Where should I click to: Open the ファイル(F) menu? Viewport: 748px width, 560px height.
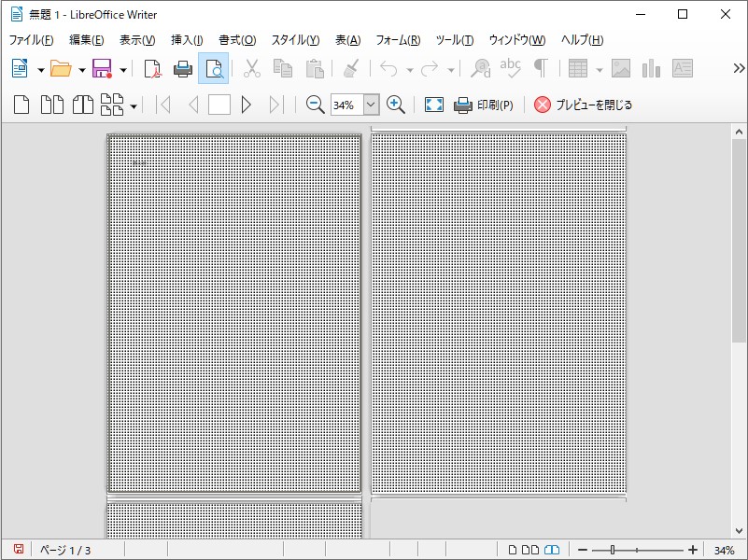[x=32, y=40]
